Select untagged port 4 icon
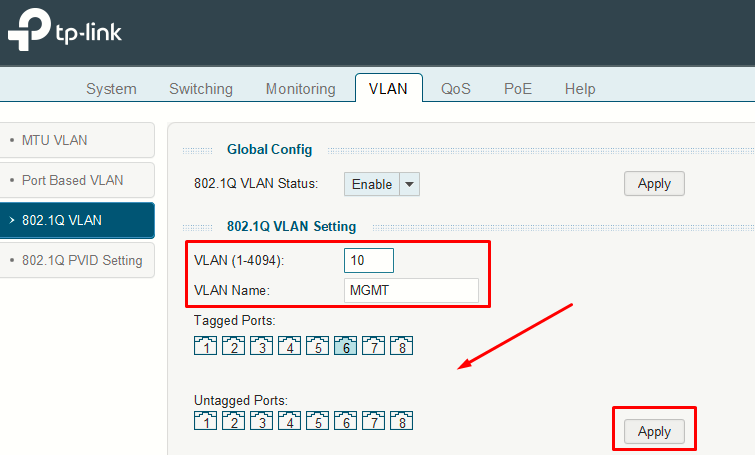755x455 pixels. (289, 420)
